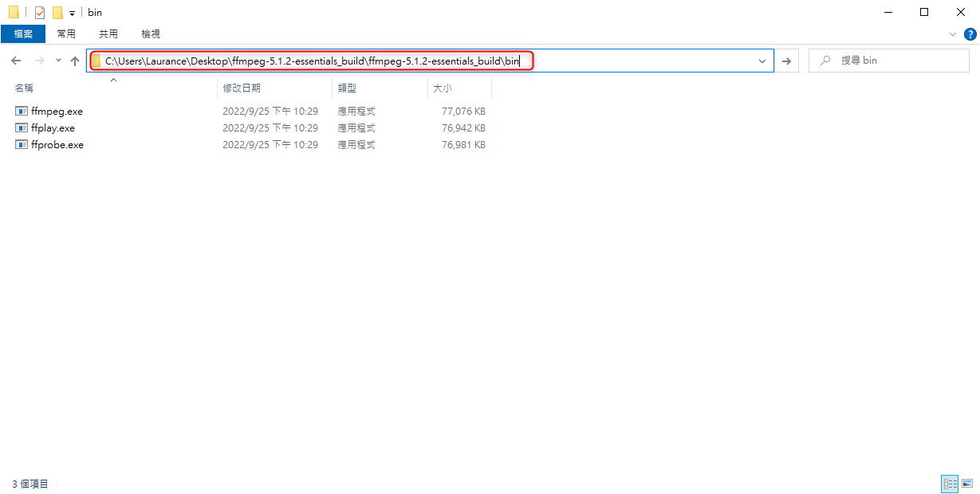Select the ffprobe.exe file name
This screenshot has width=980, height=494.
pyautogui.click(x=57, y=145)
